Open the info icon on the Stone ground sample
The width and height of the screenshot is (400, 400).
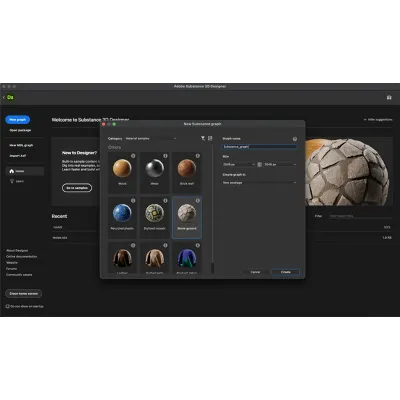[x=198, y=200]
